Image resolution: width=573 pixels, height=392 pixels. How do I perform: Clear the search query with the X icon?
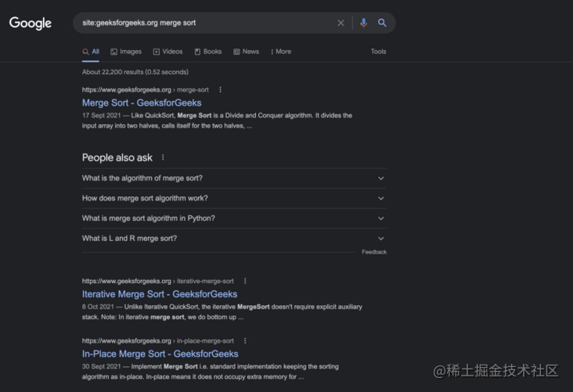341,23
